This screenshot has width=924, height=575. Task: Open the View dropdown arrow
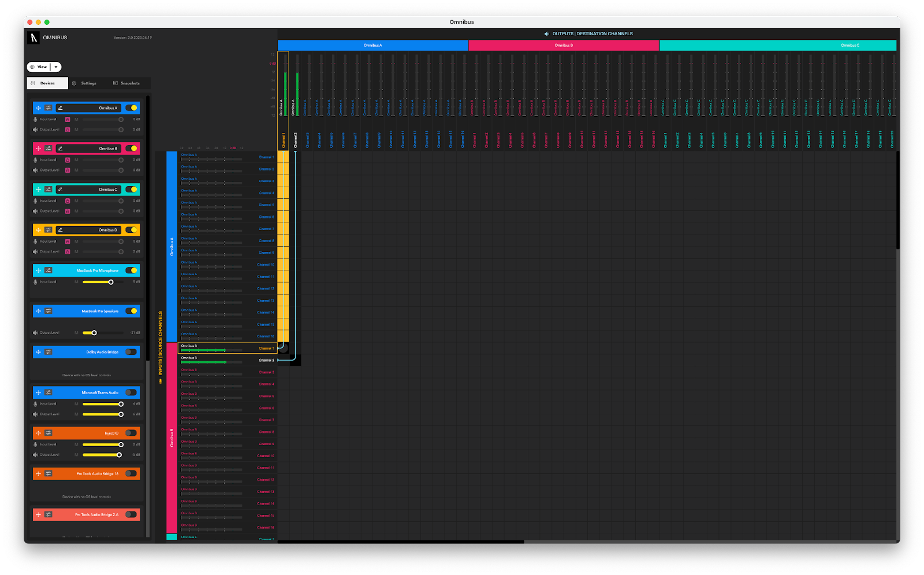click(56, 67)
